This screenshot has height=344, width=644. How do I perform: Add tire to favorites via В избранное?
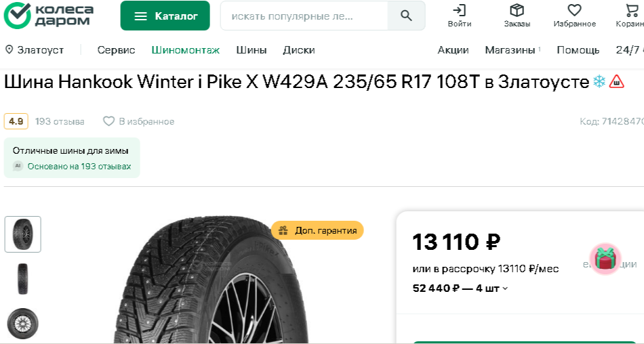coord(138,121)
